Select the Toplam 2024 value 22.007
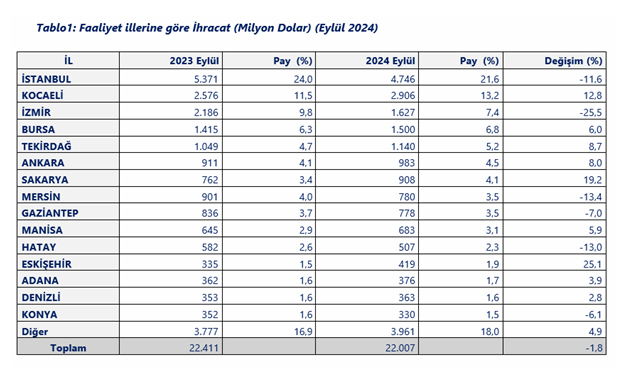The image size is (640, 368). click(400, 348)
